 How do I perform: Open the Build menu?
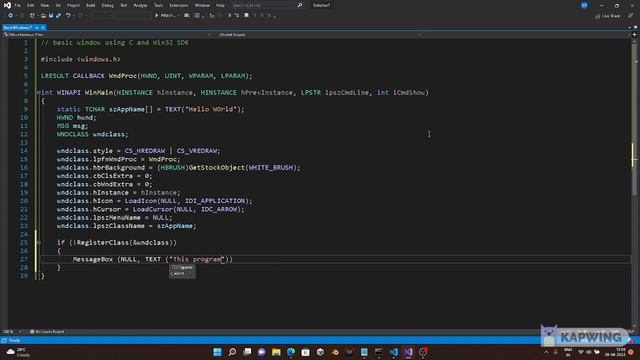point(91,5)
